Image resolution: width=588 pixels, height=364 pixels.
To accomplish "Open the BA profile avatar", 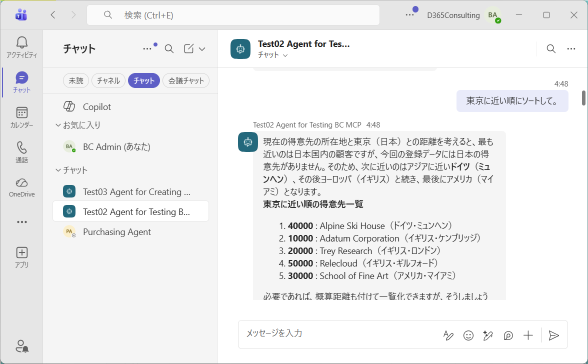I will point(493,15).
